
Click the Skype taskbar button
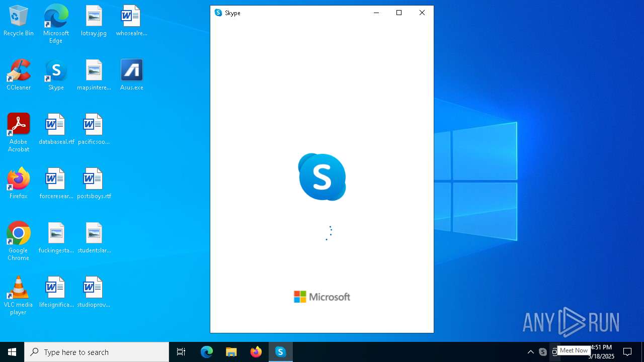281,352
